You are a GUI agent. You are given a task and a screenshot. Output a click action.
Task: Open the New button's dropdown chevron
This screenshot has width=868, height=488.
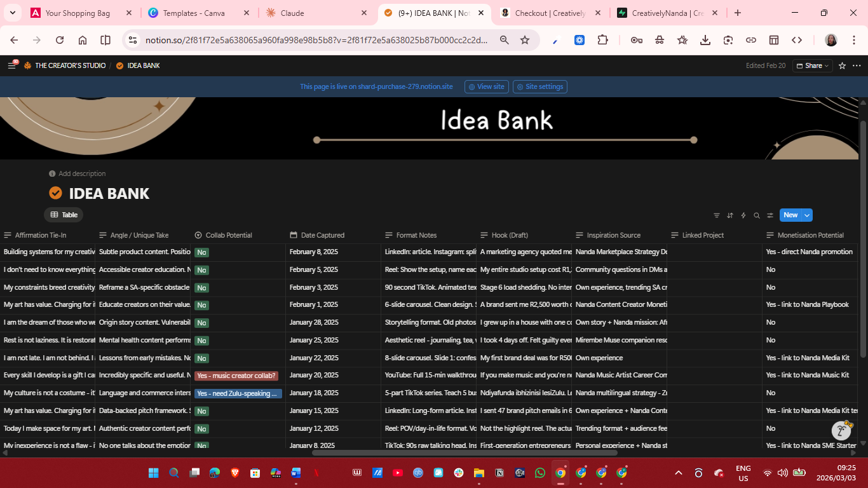pos(806,215)
